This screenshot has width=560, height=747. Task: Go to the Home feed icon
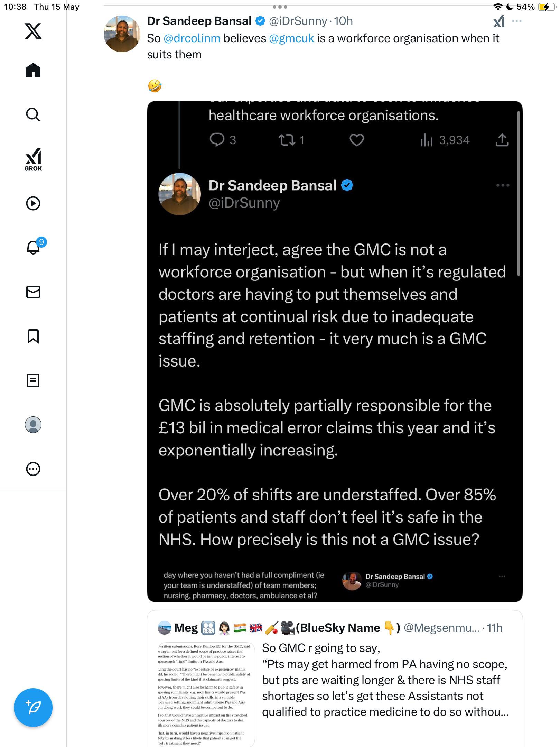33,71
